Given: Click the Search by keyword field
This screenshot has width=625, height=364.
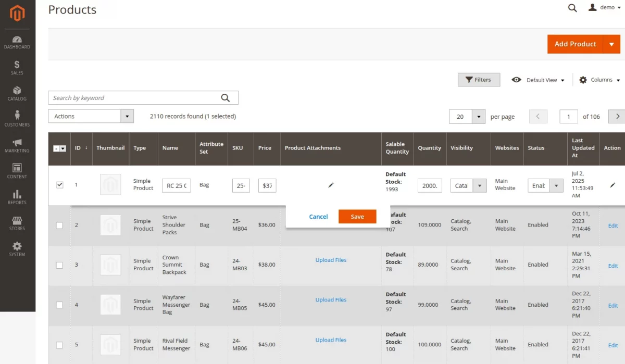Looking at the screenshot, I should [134, 98].
